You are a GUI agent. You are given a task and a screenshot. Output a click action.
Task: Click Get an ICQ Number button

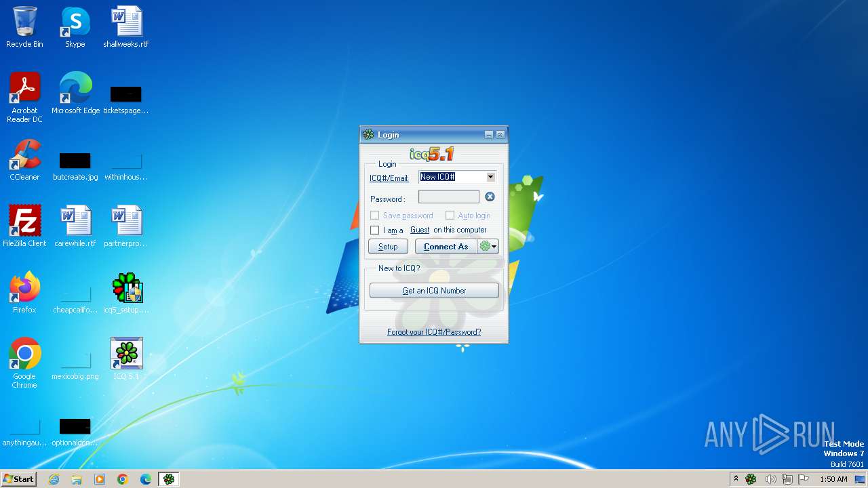(x=434, y=291)
